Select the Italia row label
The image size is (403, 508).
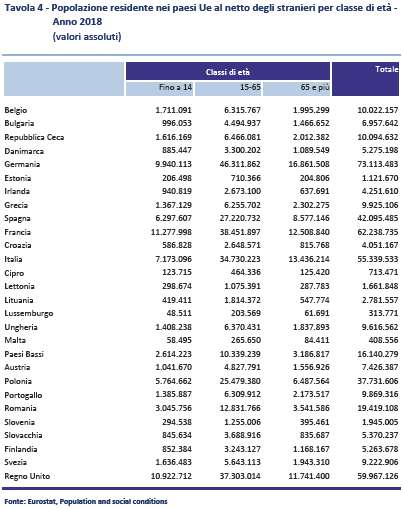pyautogui.click(x=13, y=259)
